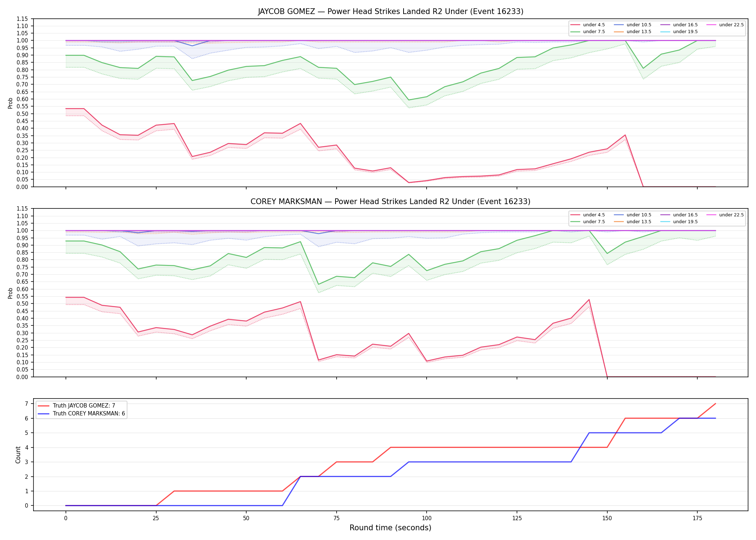
Task: Click the 1.00 tick on the Gomez Prob axis
Action: [x=22, y=41]
